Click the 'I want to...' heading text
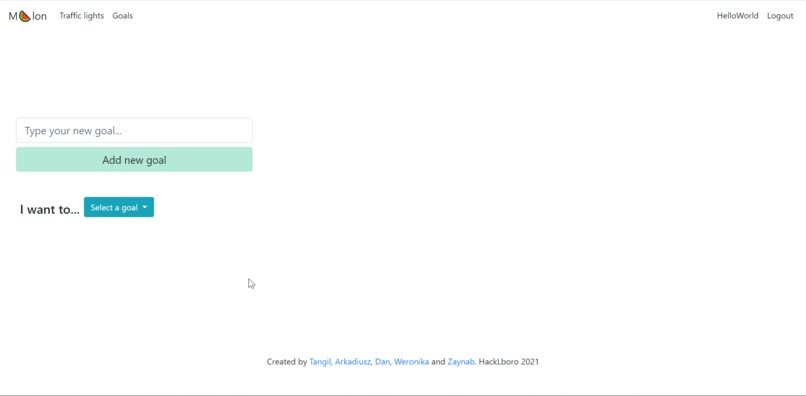 (50, 209)
